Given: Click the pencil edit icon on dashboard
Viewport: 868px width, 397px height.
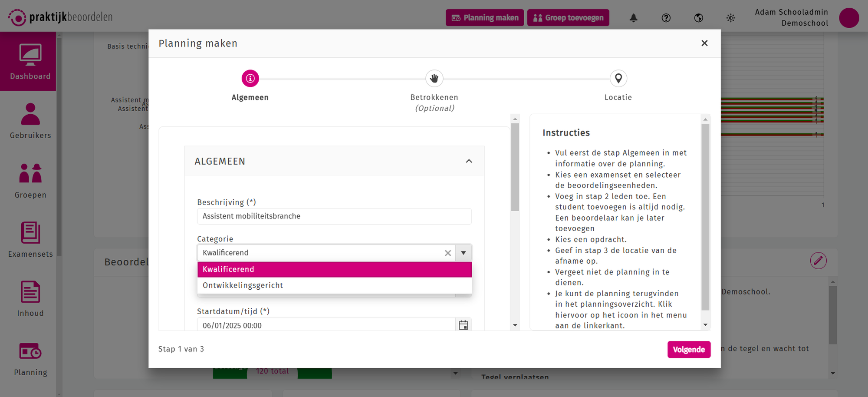Looking at the screenshot, I should pos(818,261).
